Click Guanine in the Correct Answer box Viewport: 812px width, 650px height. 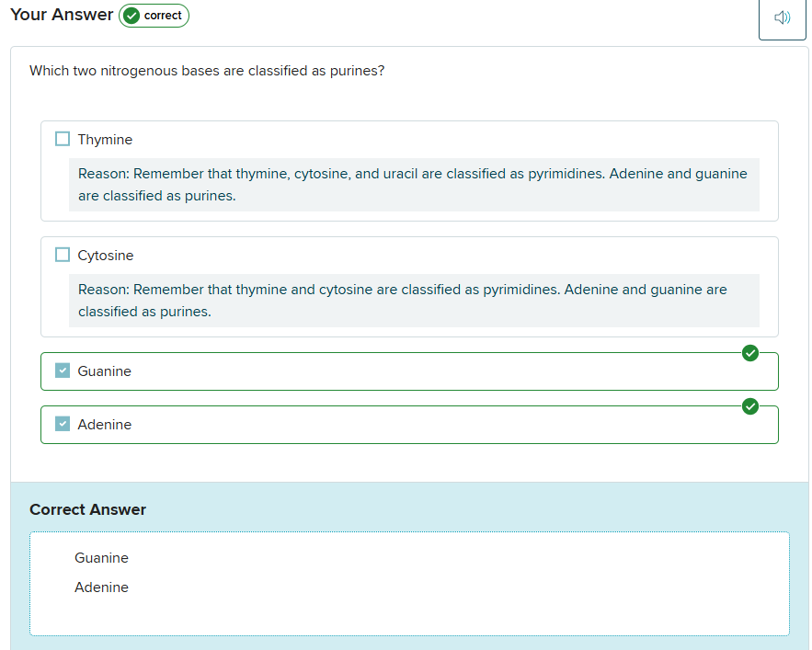(x=101, y=558)
